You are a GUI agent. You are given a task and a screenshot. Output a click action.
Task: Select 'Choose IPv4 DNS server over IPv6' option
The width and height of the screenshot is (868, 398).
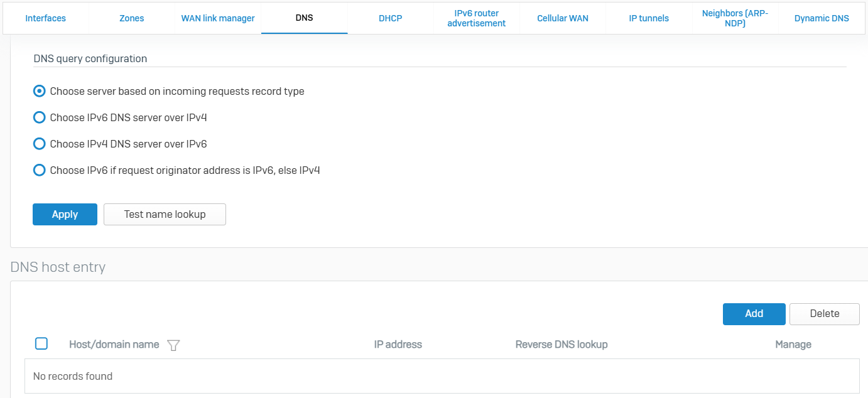coord(39,144)
